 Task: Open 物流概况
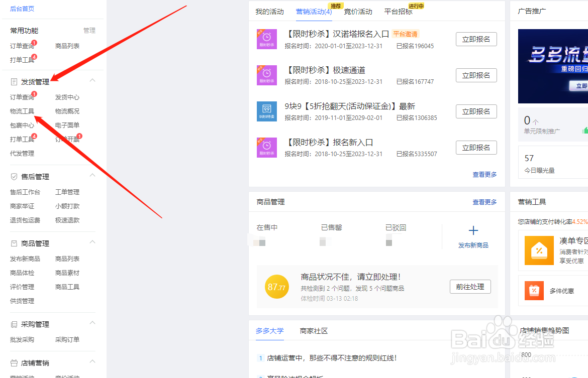[x=67, y=111]
